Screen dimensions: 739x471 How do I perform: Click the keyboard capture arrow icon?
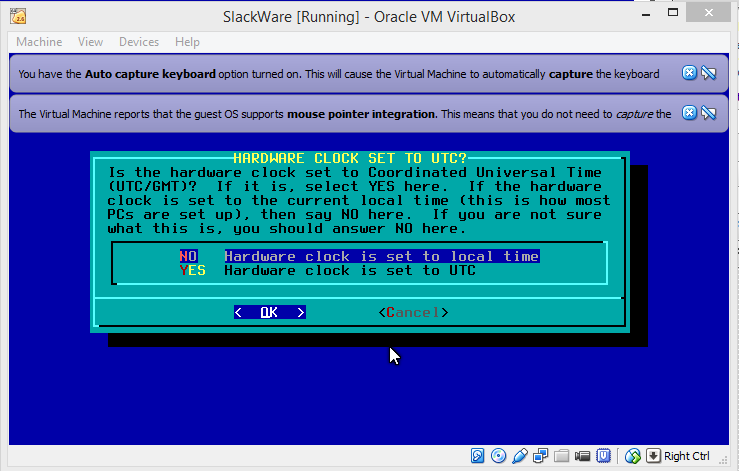pos(653,455)
